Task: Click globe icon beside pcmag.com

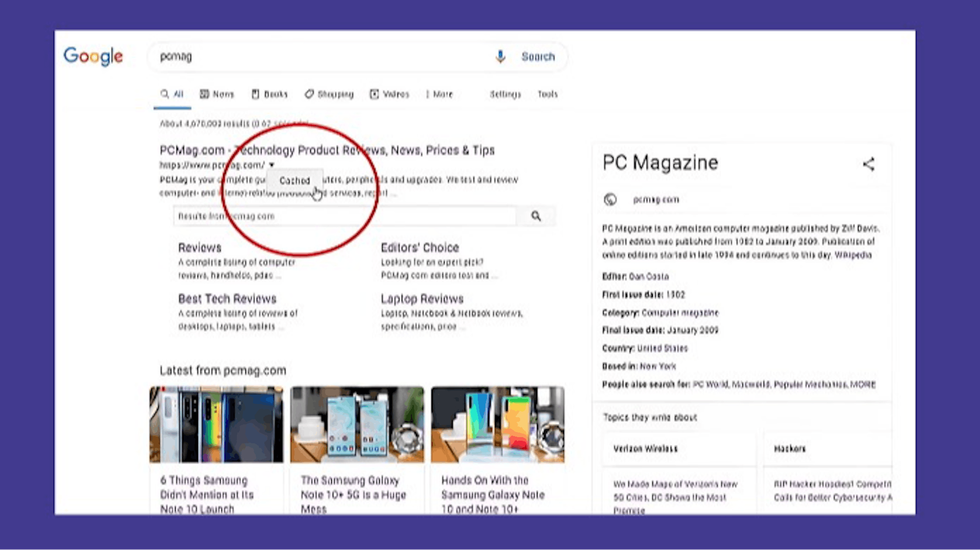Action: click(610, 200)
